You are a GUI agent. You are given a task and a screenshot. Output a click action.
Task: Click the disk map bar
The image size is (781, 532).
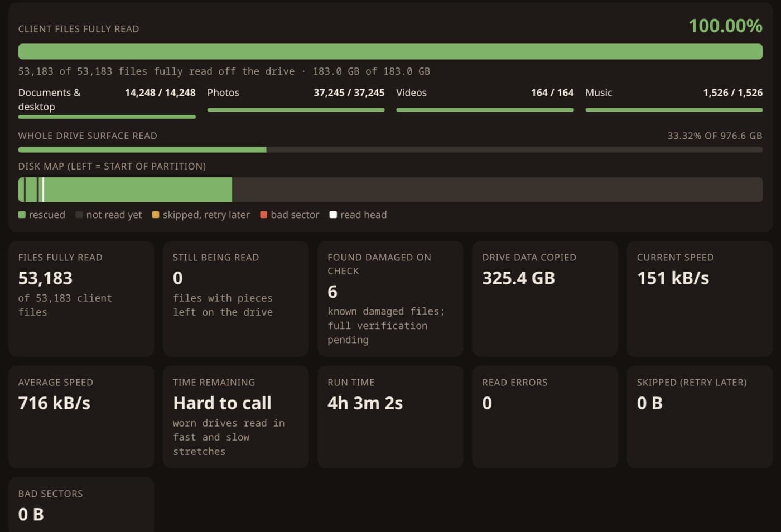(390, 190)
